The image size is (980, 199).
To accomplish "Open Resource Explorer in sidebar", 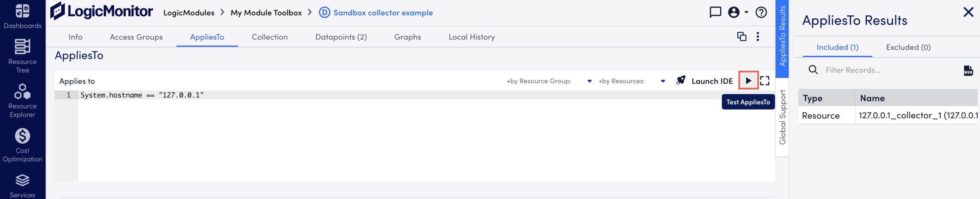I will 23,101.
